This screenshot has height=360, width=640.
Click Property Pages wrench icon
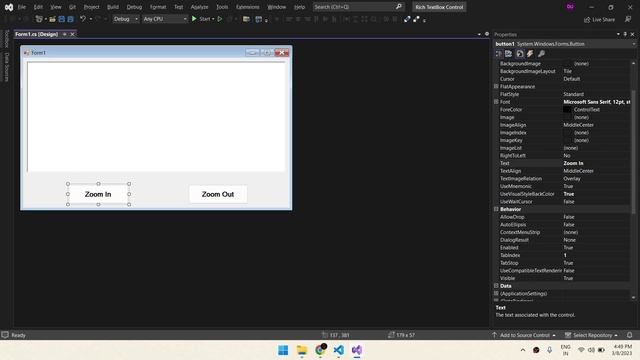coord(541,53)
